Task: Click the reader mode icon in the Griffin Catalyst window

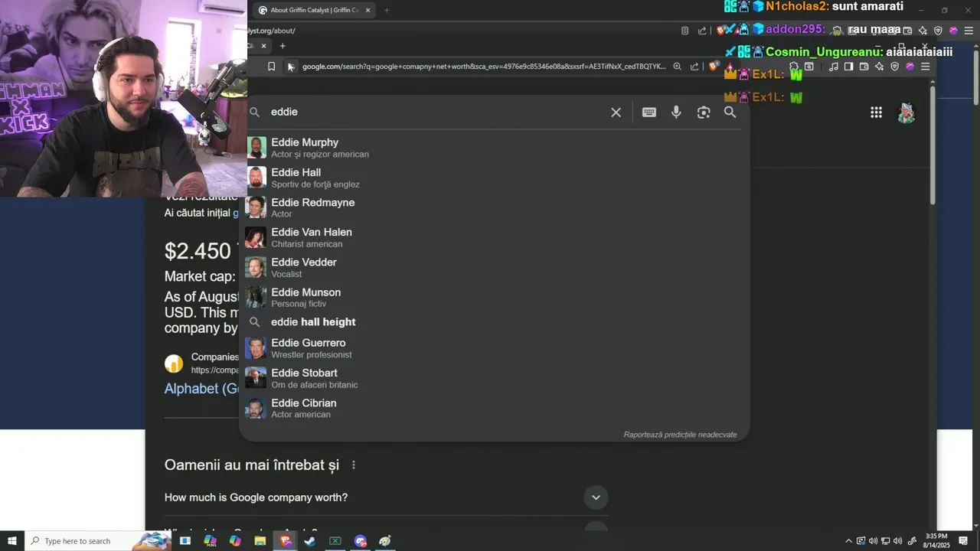Action: (x=684, y=31)
